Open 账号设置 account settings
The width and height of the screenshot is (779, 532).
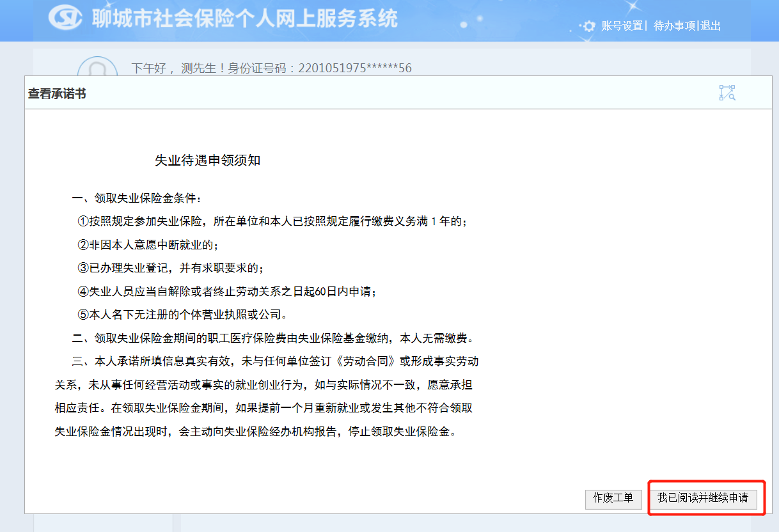[622, 26]
